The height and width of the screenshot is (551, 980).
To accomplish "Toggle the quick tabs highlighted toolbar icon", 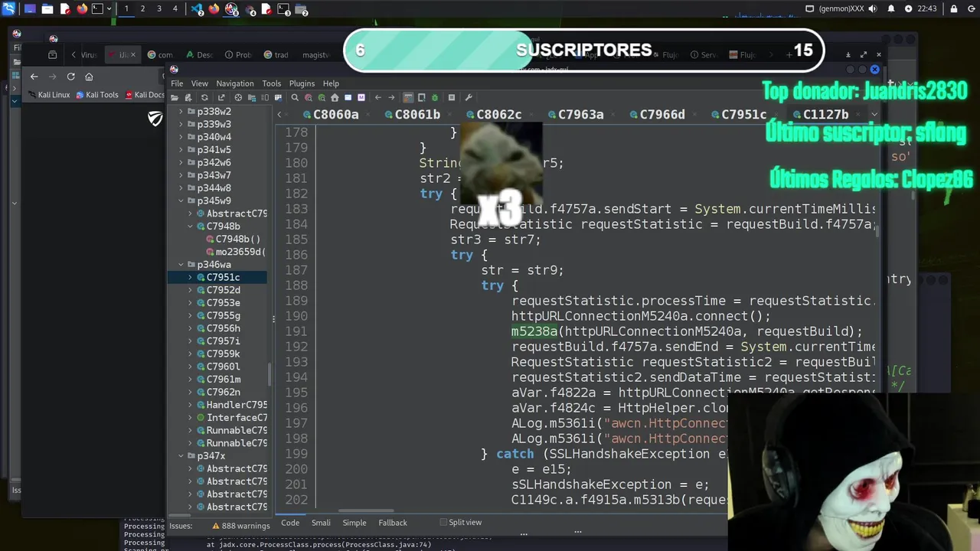I will click(x=408, y=97).
